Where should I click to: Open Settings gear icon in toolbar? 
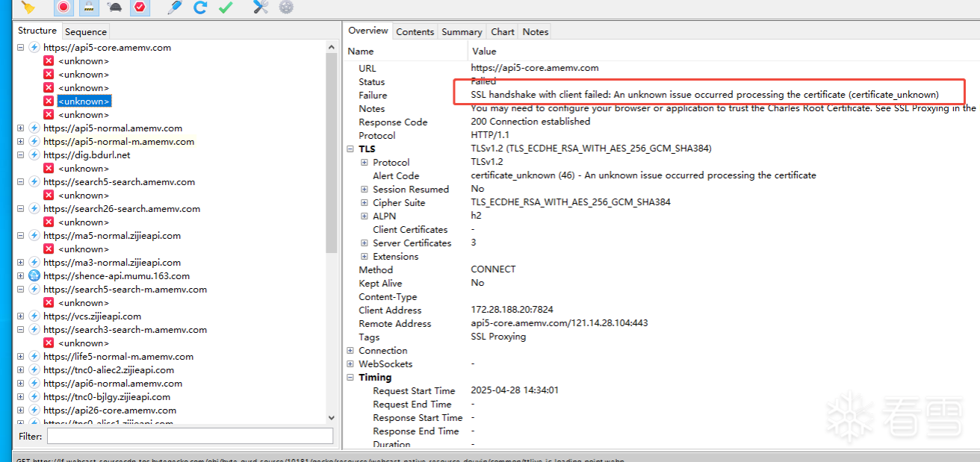(x=286, y=7)
